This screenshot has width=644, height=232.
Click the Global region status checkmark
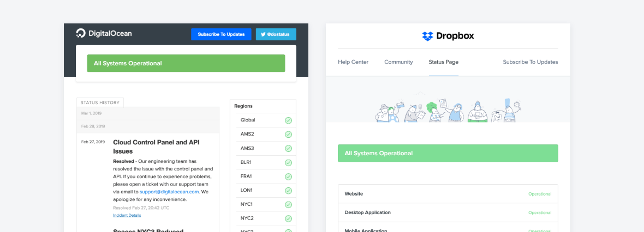(288, 120)
